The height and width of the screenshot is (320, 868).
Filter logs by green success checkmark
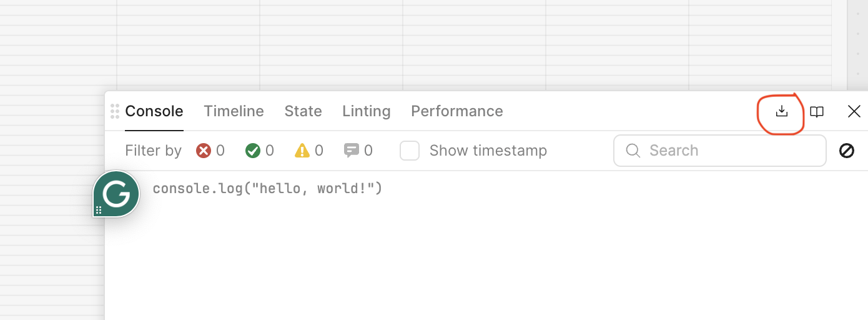point(253,151)
